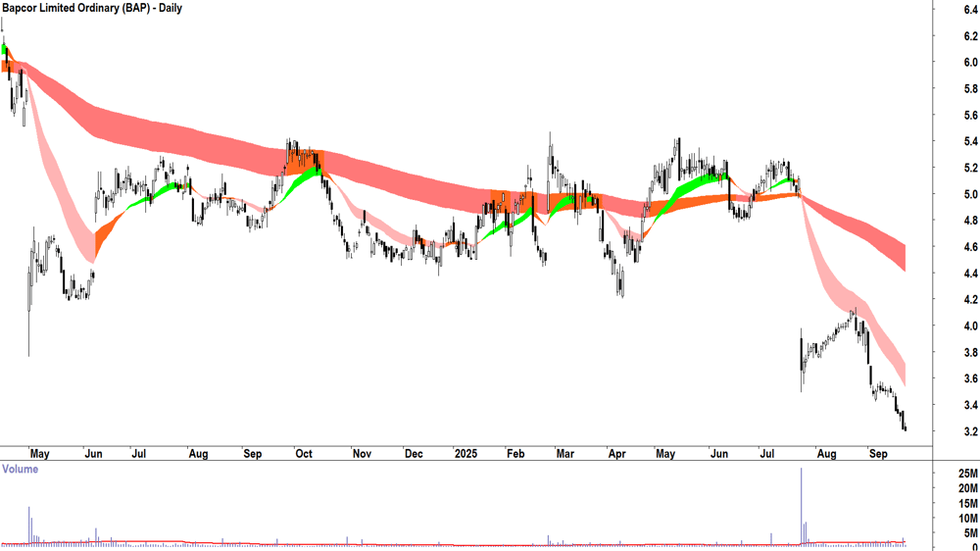Select the last candlestick at chart's right end
This screenshot has width=980, height=551.
coord(905,425)
